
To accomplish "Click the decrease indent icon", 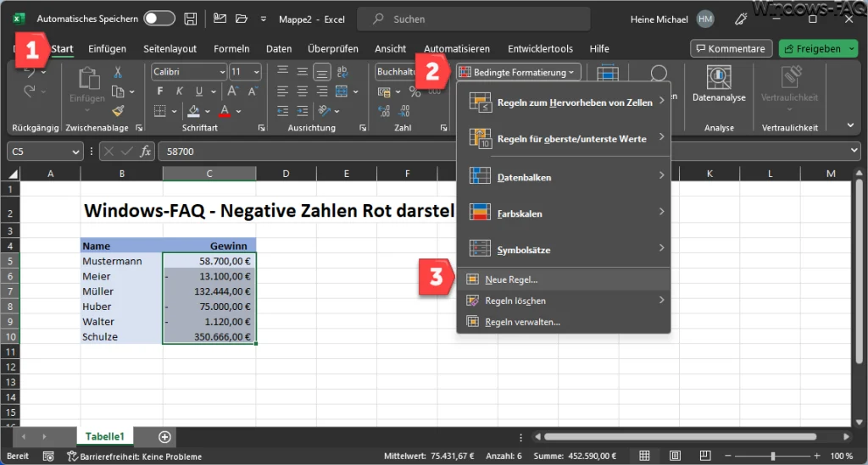I will coord(282,111).
